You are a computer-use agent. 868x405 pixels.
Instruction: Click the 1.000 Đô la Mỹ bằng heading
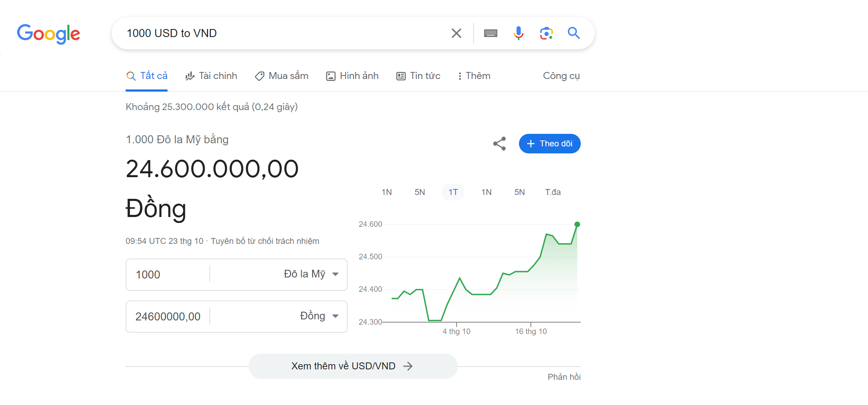point(177,140)
